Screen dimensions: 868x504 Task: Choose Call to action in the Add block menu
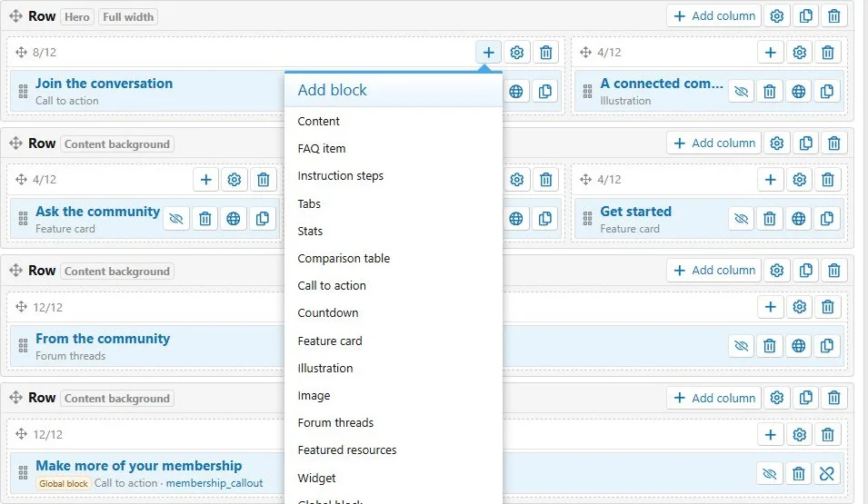[393, 285]
